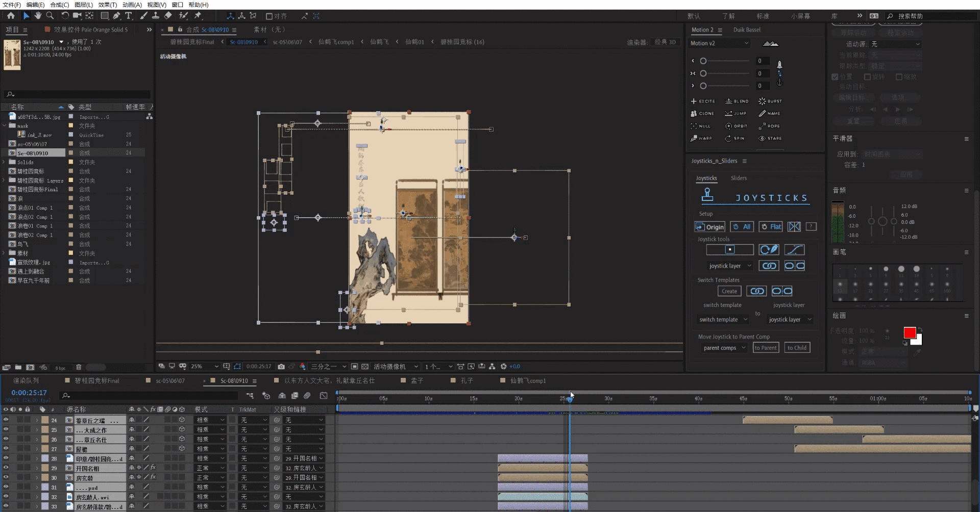Click the BURST motion tool
The width and height of the screenshot is (980, 512).
click(x=770, y=101)
